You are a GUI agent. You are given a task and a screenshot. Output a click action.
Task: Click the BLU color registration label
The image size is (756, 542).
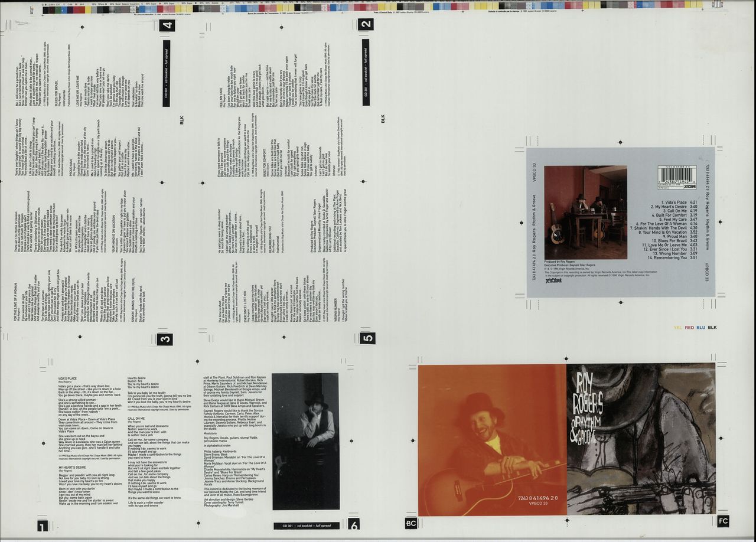click(x=700, y=327)
